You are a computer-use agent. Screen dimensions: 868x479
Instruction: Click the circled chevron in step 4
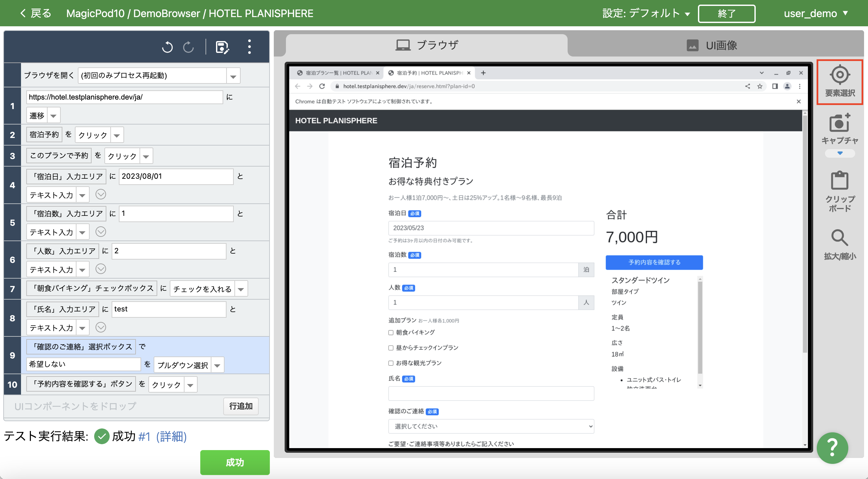[x=101, y=194]
